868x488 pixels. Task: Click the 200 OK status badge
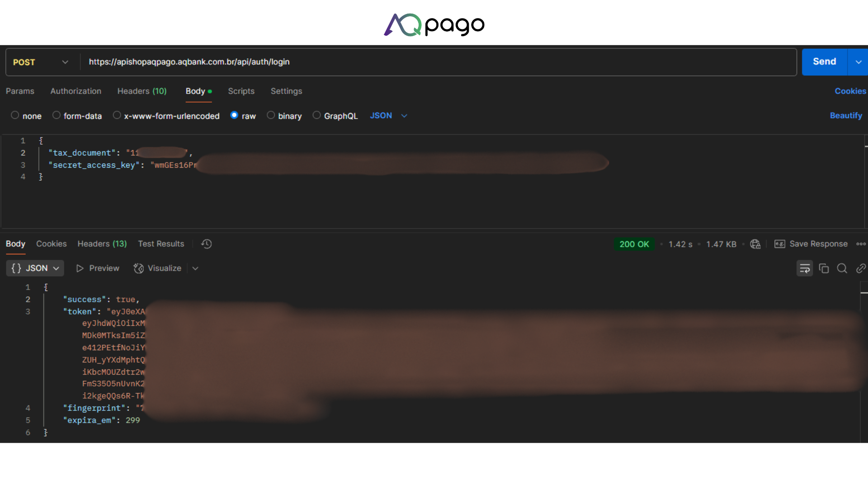(634, 244)
